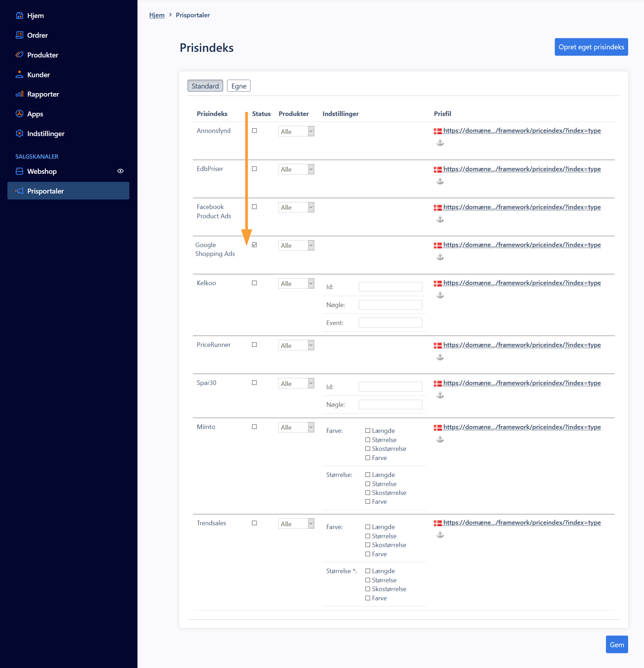Click the anchor icon in Spar30 row
Viewport: 644px width, 668px height.
click(440, 395)
